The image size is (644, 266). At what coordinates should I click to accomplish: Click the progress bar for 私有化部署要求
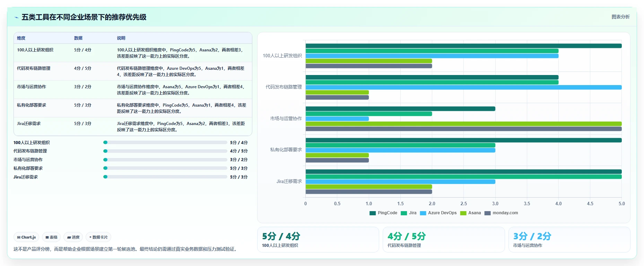click(165, 168)
